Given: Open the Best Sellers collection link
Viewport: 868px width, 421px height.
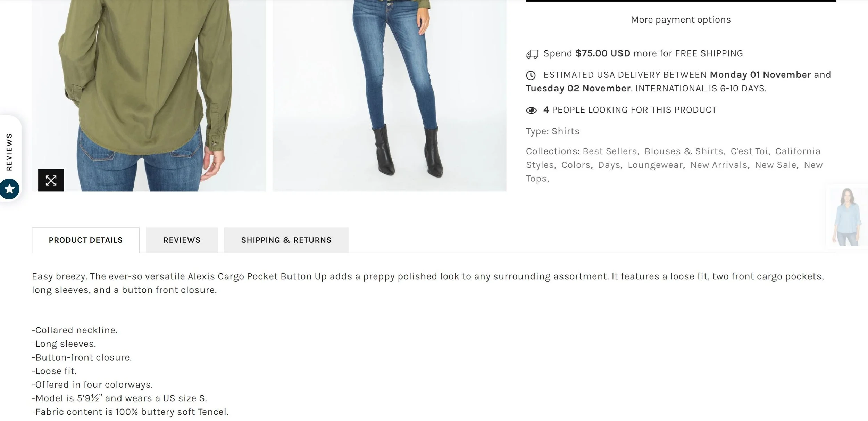Looking at the screenshot, I should click(x=610, y=151).
